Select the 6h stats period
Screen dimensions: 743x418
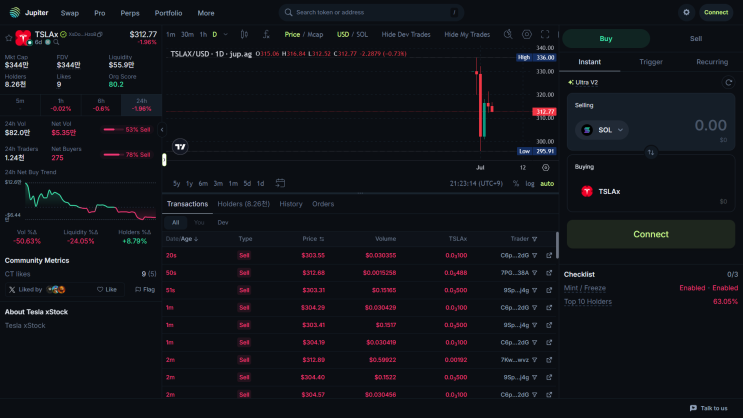pyautogui.click(x=101, y=105)
